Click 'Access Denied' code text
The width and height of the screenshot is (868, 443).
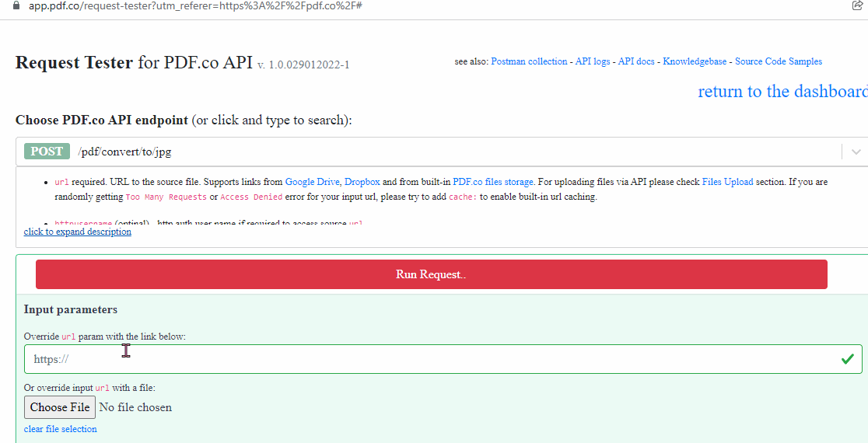(x=251, y=197)
